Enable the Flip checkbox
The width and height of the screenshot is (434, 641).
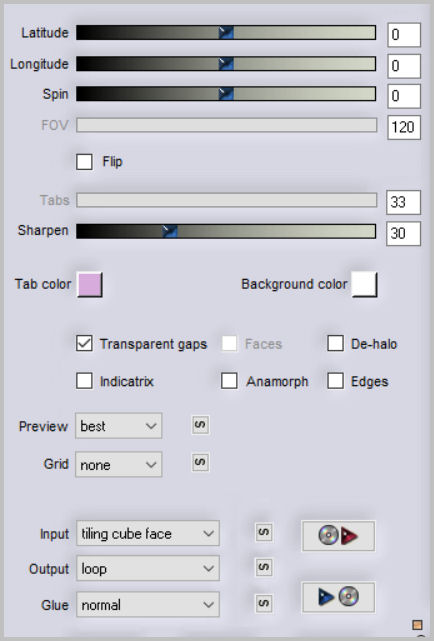84,161
